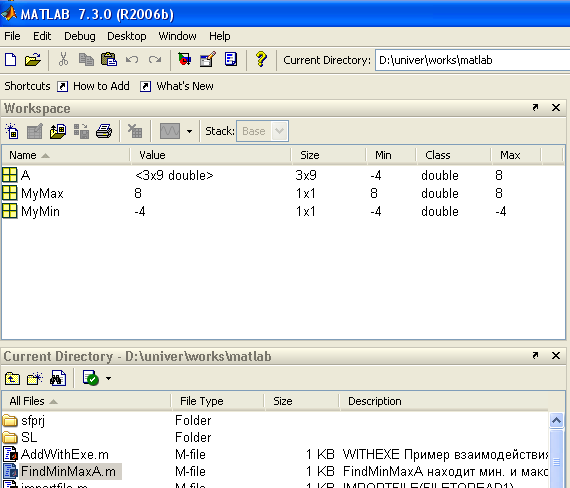Sort workspace by Name column
570x488 pixels.
65,155
